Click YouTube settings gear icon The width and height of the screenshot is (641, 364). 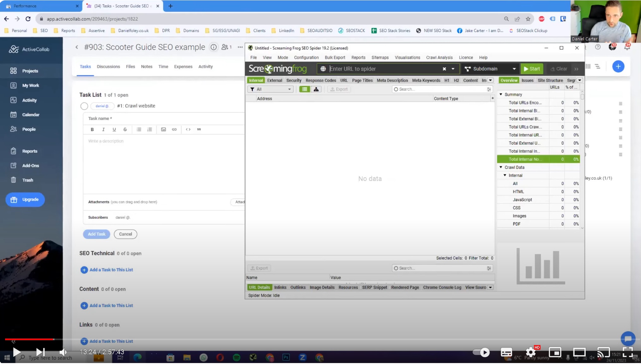coord(531,352)
